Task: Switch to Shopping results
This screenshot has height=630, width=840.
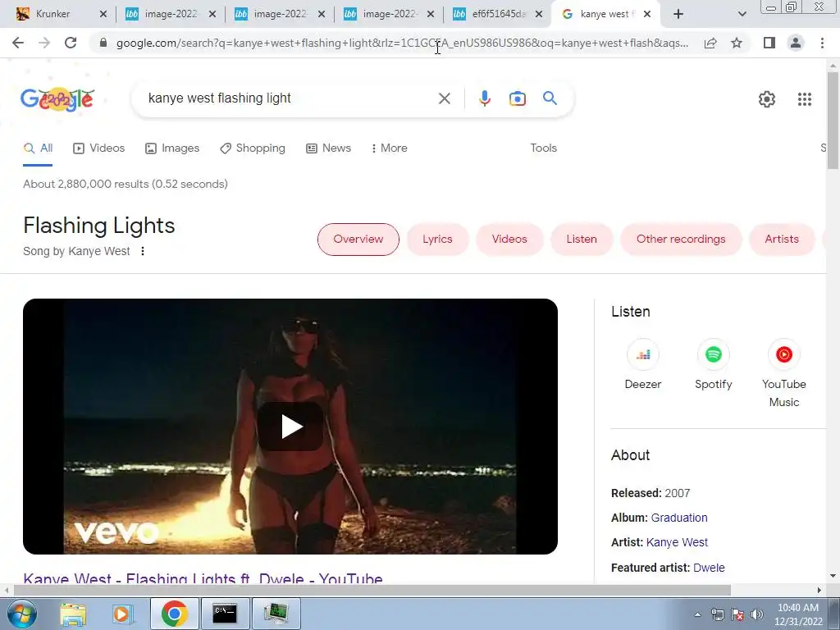Action: coord(253,148)
